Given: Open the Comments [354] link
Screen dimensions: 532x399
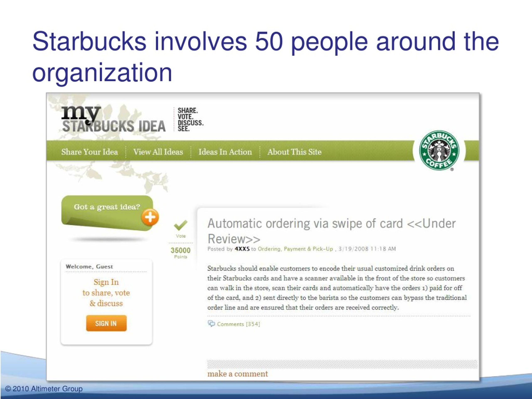Looking at the screenshot, I should pos(238,324).
